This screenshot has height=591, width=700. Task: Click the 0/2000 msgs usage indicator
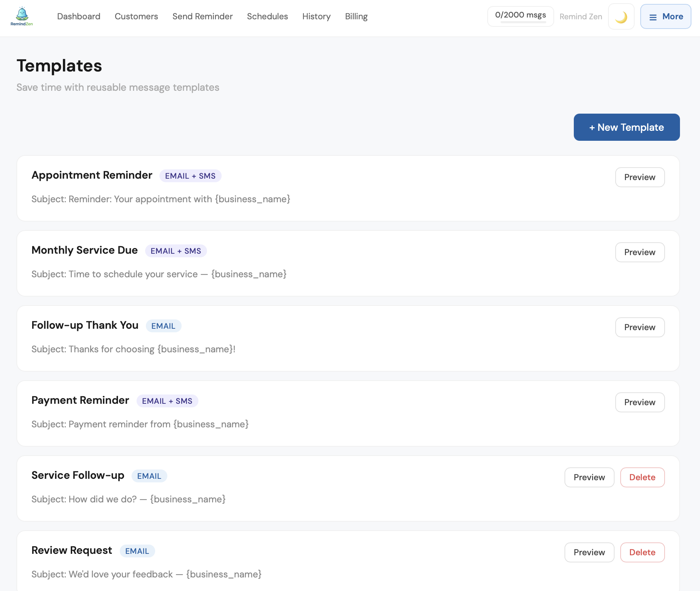pyautogui.click(x=520, y=16)
